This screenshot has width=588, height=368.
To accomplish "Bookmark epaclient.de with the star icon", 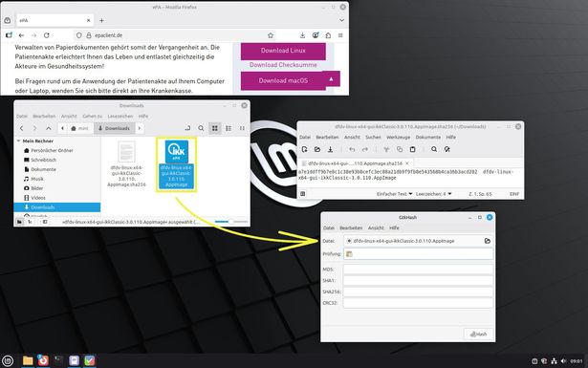I will 271,35.
